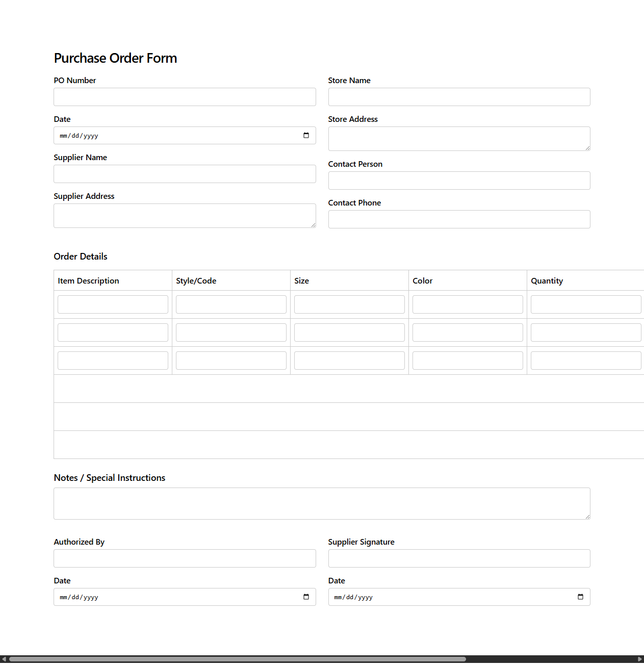Focus the Color input in row three
The image size is (644, 666).
point(467,360)
